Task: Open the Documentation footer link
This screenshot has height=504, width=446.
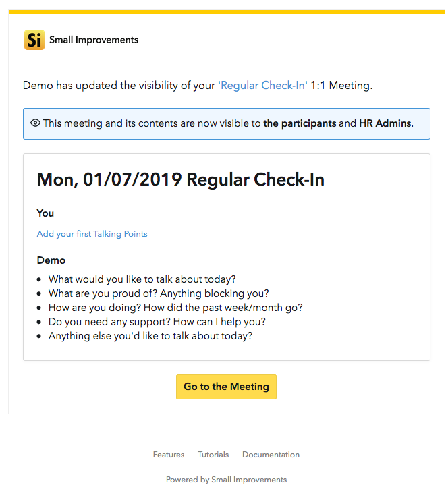Action: click(271, 455)
